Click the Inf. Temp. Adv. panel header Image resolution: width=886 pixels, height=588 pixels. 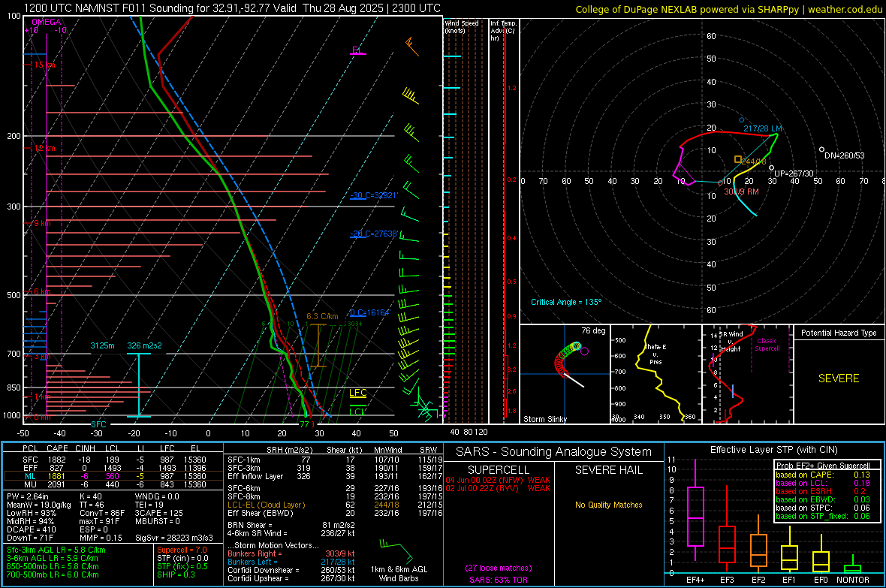point(502,31)
